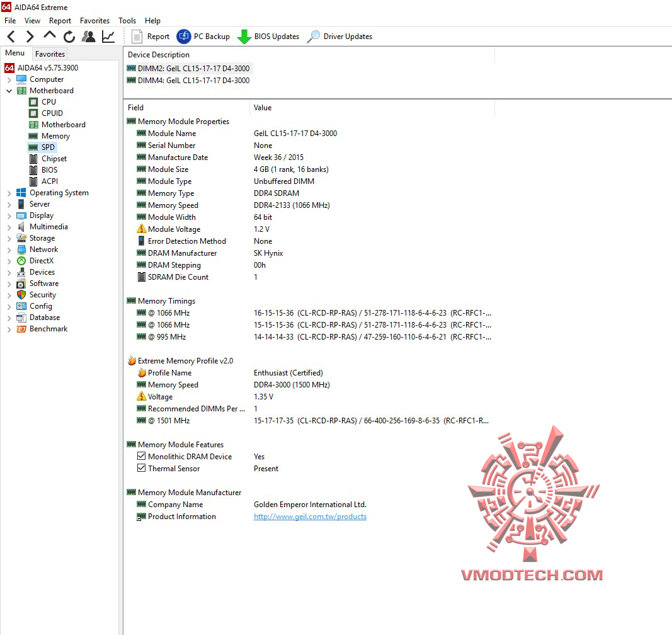This screenshot has width=672, height=635.
Task: Switch to the Menu sidebar tab
Action: 15,53
